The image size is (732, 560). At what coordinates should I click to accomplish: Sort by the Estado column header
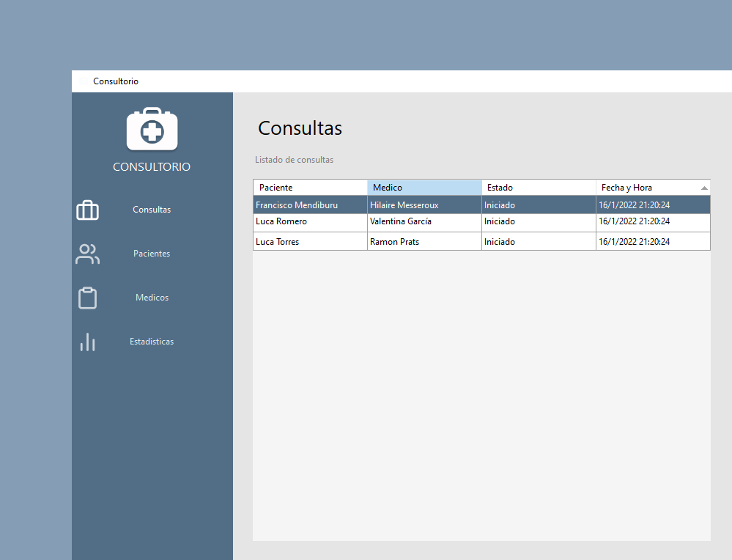tap(500, 188)
